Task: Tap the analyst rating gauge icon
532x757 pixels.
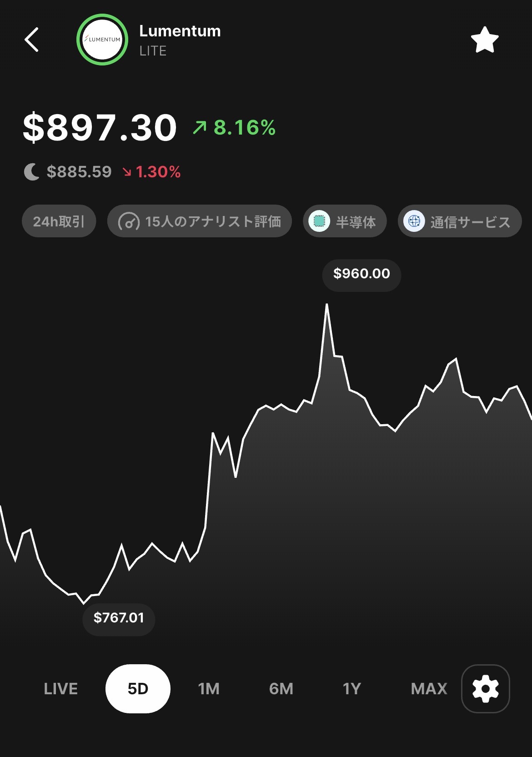Action: click(x=129, y=222)
